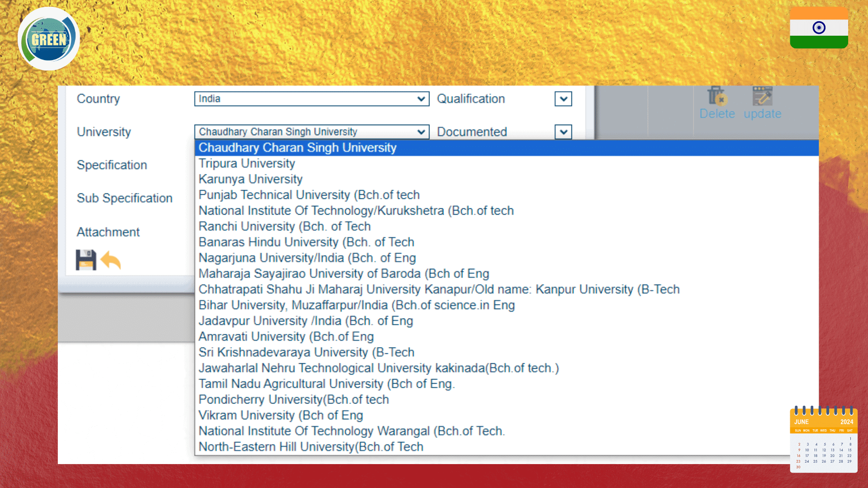Select Tripura University from the list
The image size is (868, 488).
247,164
